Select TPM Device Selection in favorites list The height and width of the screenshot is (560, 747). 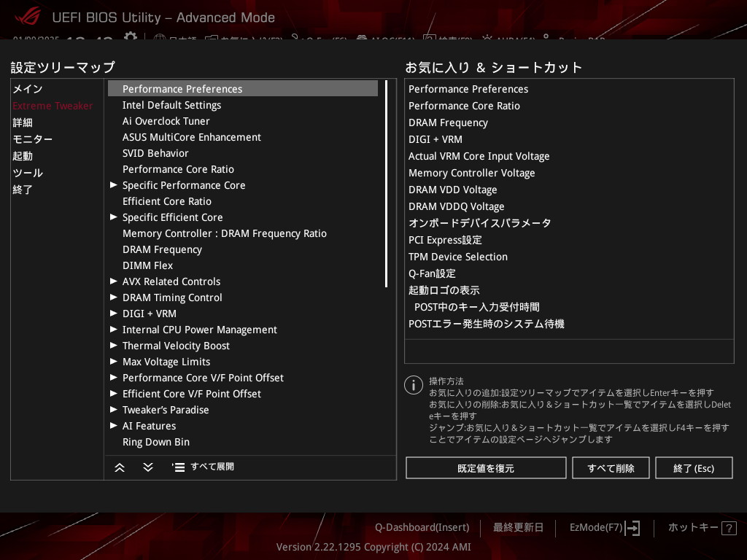[457, 257]
